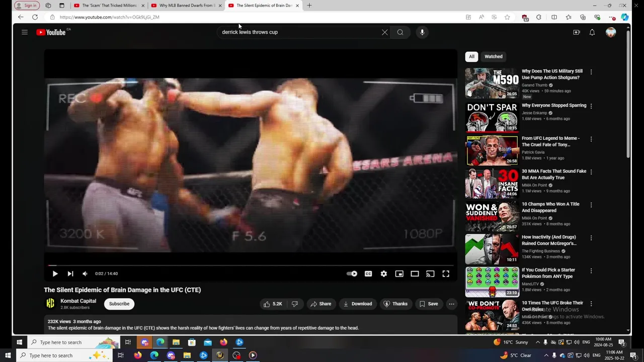This screenshot has height=362, width=644.
Task: Open more actions beside the Save button
Action: tap(451, 304)
